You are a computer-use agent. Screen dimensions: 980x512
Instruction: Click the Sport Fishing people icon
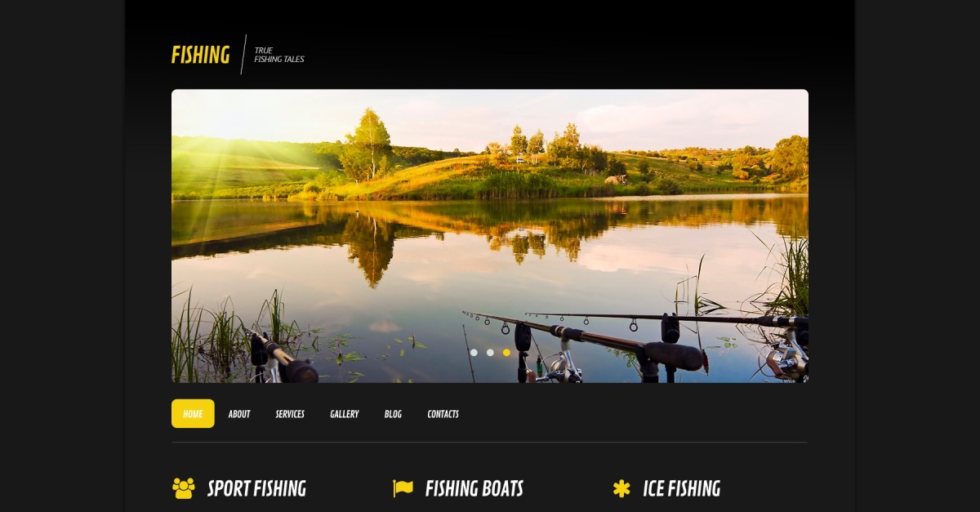[x=184, y=488]
